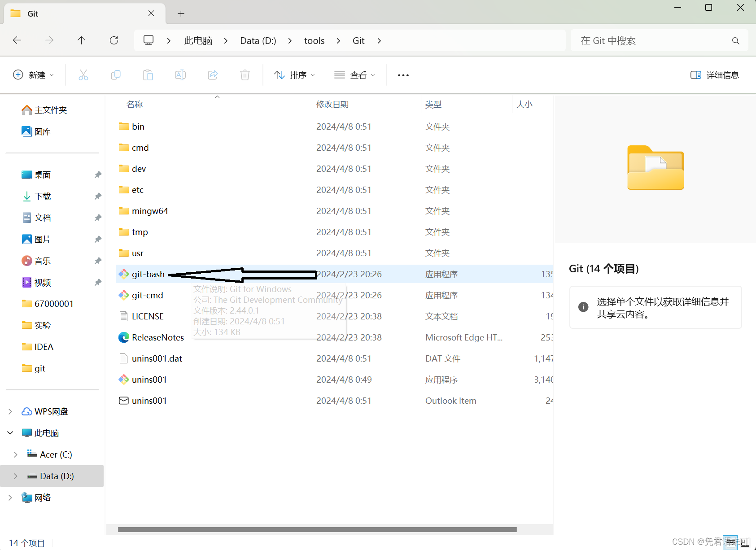Screen dimensions: 756x550
Task: Switch to large icons view at bottom right
Action: (x=745, y=542)
